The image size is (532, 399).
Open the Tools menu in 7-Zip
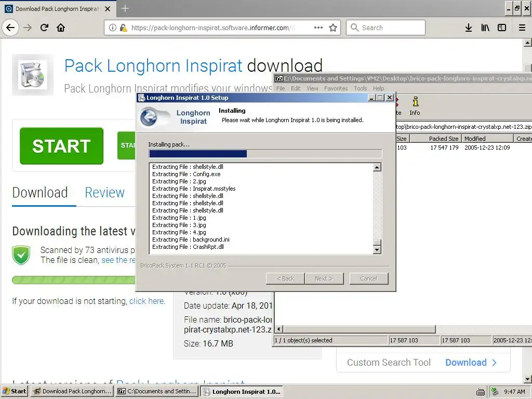tap(361, 88)
